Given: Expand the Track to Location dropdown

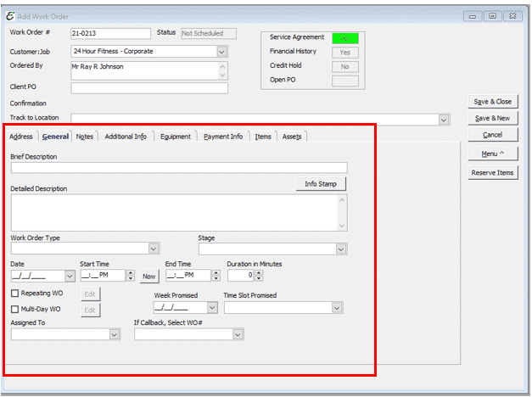Looking at the screenshot, I should coord(444,120).
